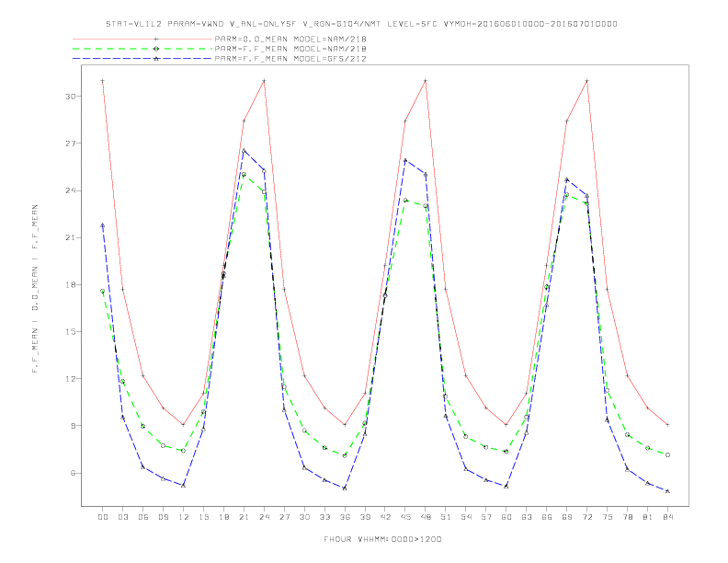Image resolution: width=728 pixels, height=563 pixels.
Task: Click x-axis forecast hour label 39
Action: pyautogui.click(x=365, y=517)
